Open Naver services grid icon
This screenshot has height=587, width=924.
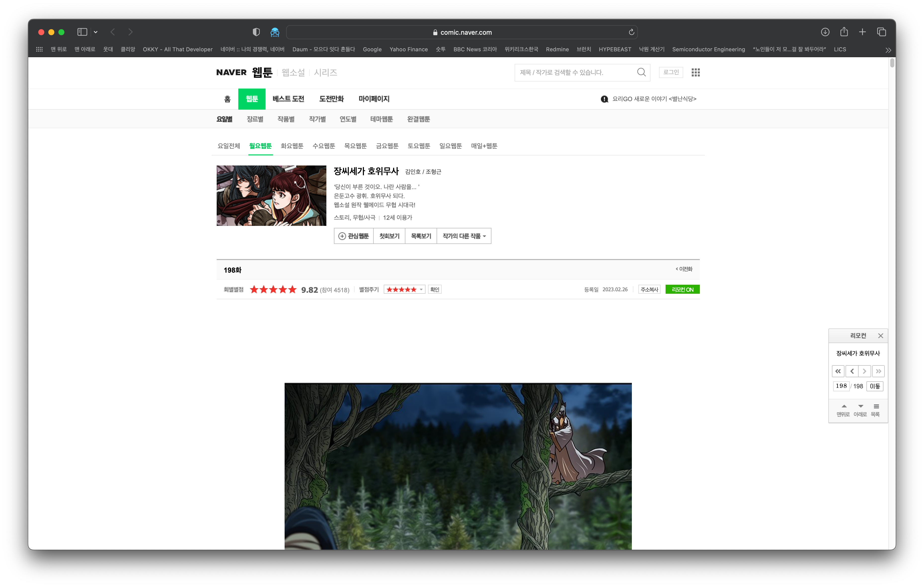[695, 72]
